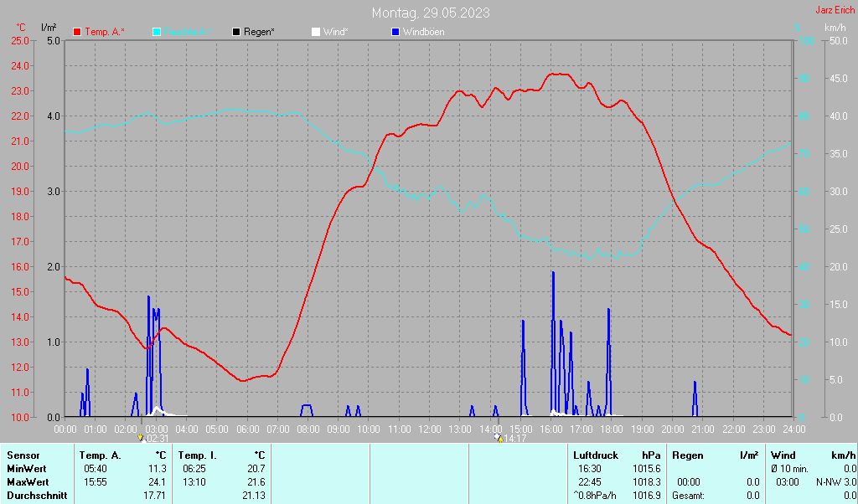Click the Gesamt rain total label

pos(689,496)
